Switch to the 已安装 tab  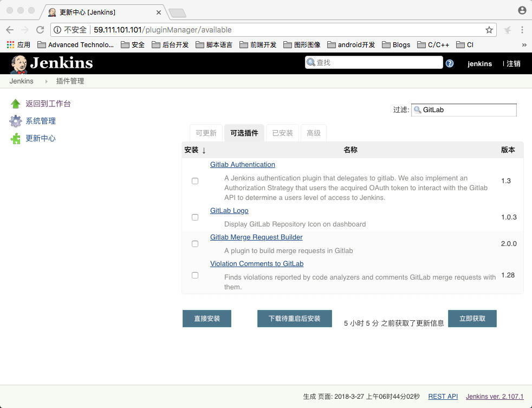(282, 133)
